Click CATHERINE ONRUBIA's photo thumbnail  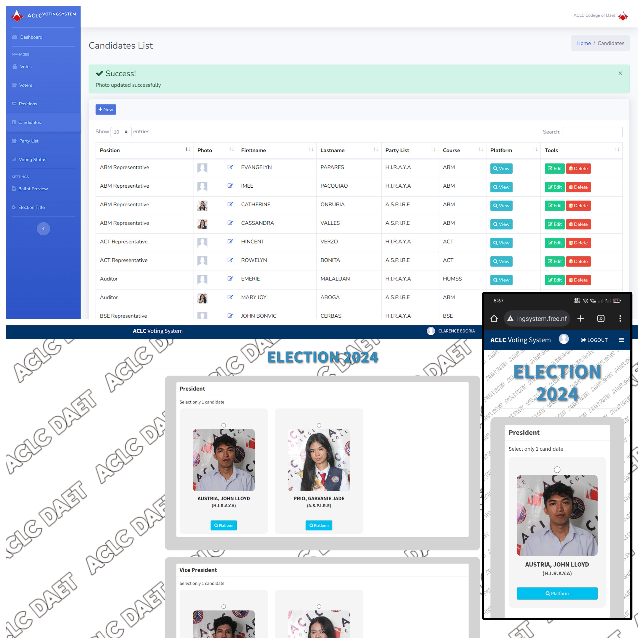coord(202,206)
